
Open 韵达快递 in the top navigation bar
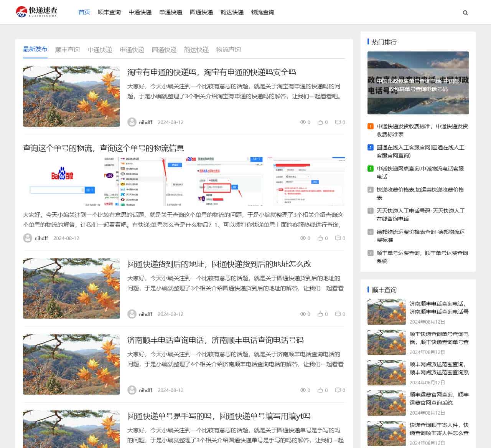[232, 12]
